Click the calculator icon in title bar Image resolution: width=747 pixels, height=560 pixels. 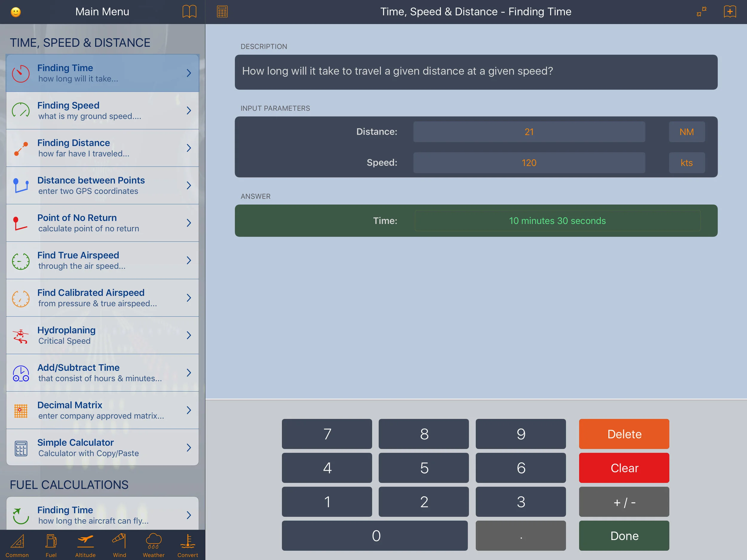pos(222,11)
